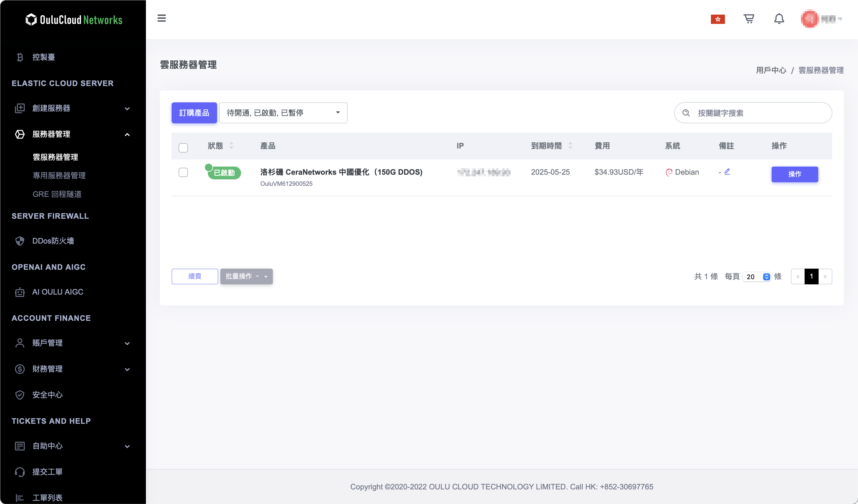
Task: Open the status filter dropdown
Action: click(283, 113)
